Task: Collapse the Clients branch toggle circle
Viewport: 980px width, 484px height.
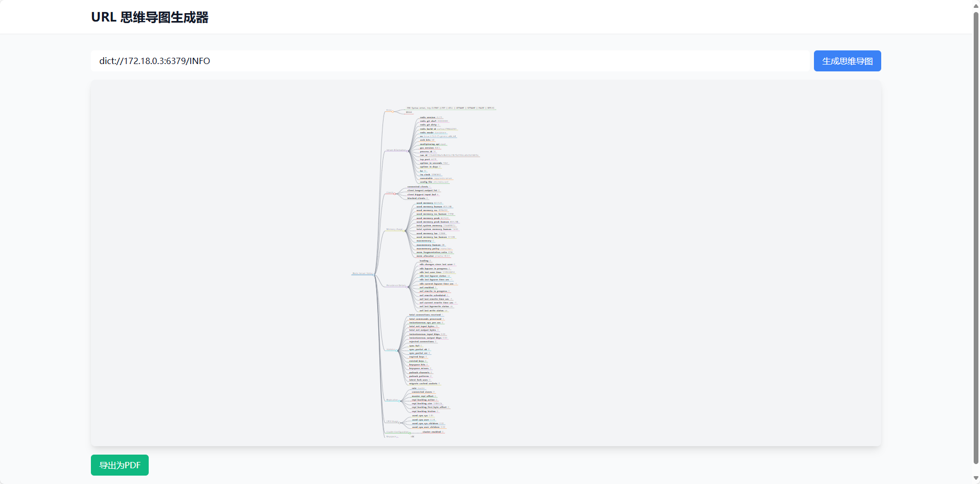Action: [x=395, y=193]
